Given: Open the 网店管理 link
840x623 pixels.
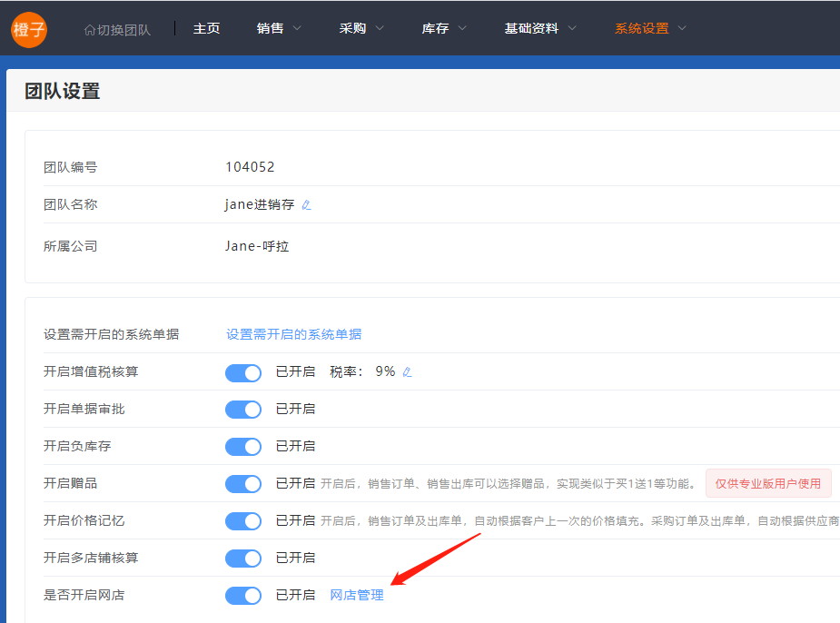Looking at the screenshot, I should 357,596.
